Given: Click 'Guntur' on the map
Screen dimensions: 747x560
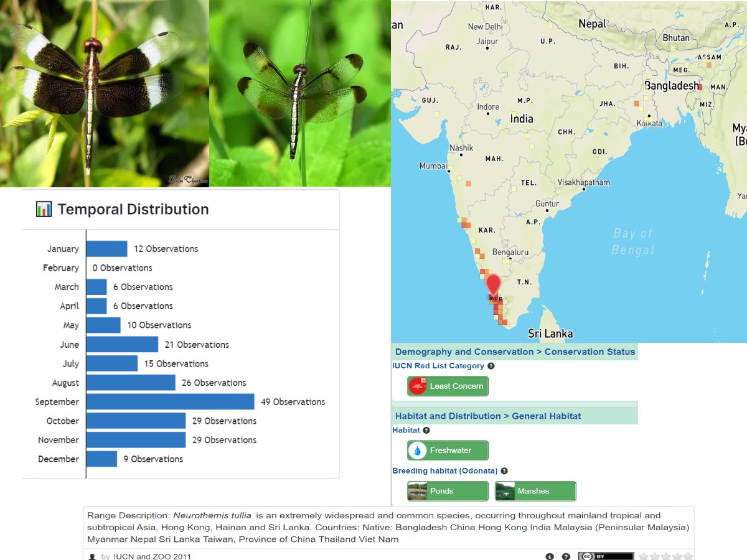Looking at the screenshot, I should coord(547,203).
